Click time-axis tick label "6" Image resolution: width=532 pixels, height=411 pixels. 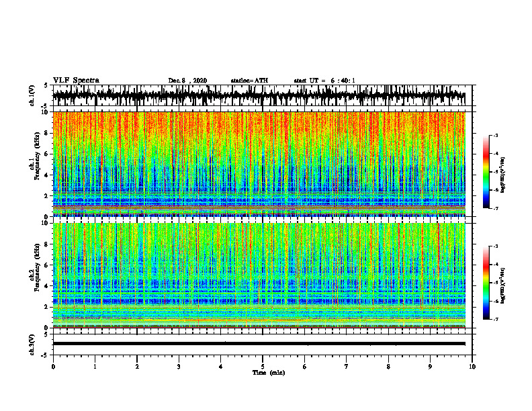click(x=305, y=367)
